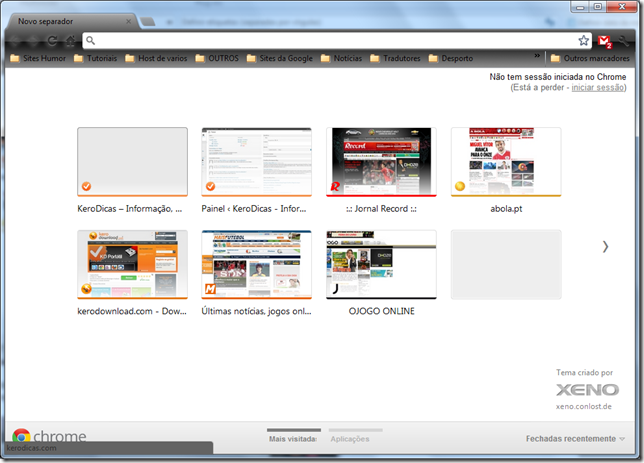Open the Notícias bookmark folder

coord(341,58)
